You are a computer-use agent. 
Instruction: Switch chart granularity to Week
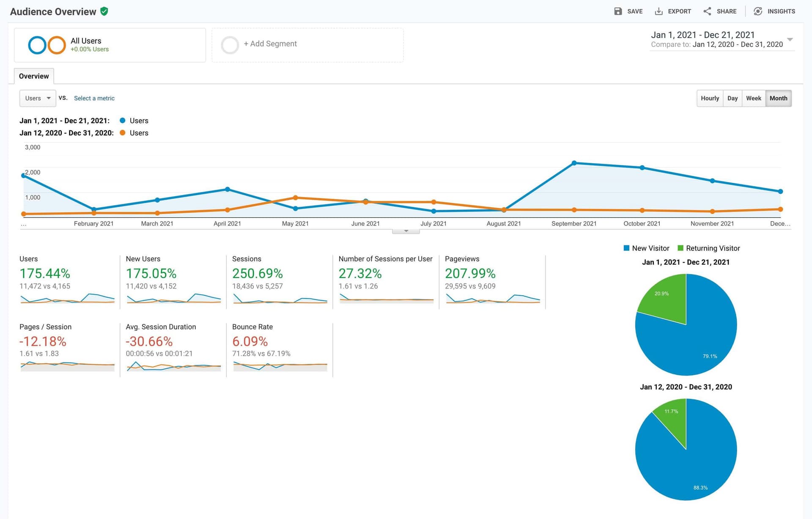coord(754,98)
